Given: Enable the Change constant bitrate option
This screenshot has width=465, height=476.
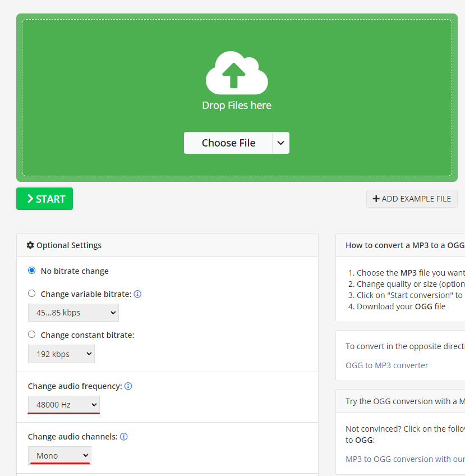Looking at the screenshot, I should point(31,335).
